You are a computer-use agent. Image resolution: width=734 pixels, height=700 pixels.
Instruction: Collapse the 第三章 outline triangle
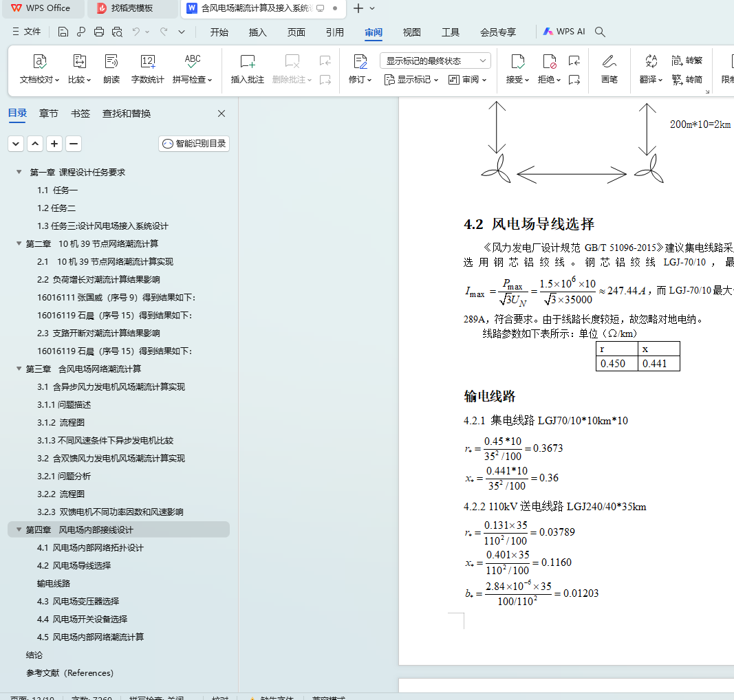point(19,369)
